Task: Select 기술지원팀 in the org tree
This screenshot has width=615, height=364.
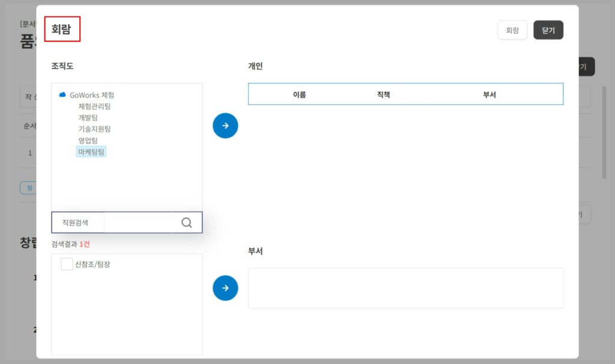Action: (x=94, y=129)
